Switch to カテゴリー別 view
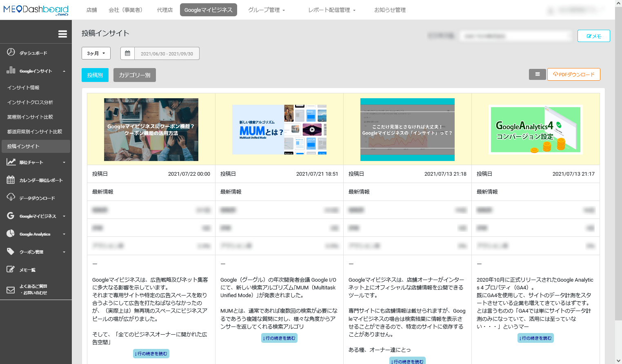This screenshot has width=622, height=364. click(135, 75)
